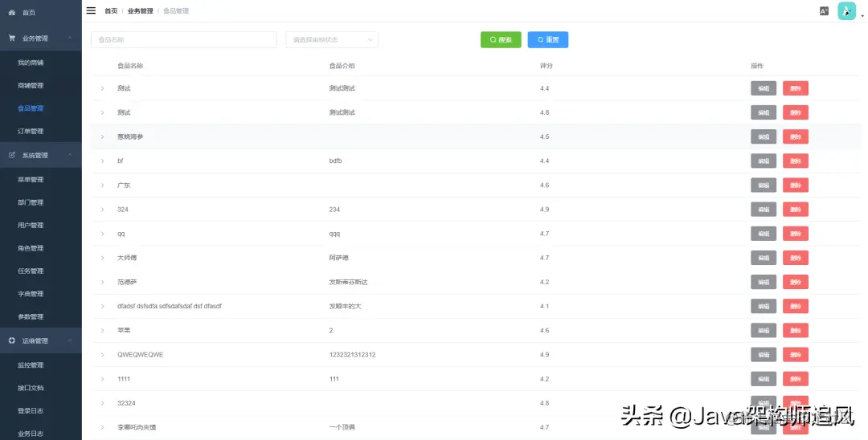Edit the 324 row
The width and height of the screenshot is (868, 440).
[764, 210]
